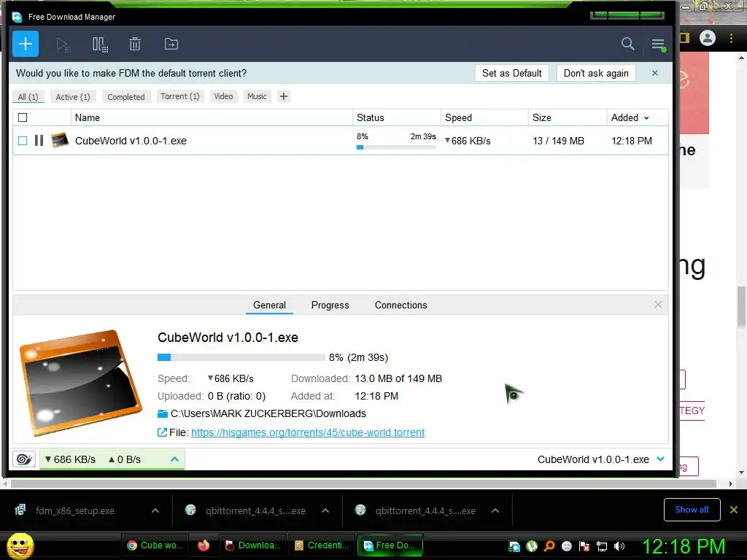Image resolution: width=747 pixels, height=560 pixels.
Task: Click the start downloads play icon
Action: tap(63, 44)
